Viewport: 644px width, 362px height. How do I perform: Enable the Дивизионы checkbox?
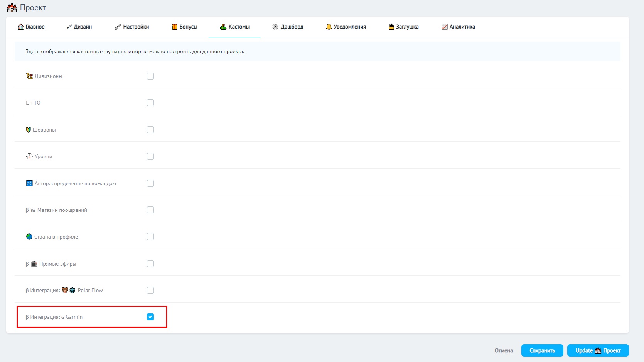point(150,76)
